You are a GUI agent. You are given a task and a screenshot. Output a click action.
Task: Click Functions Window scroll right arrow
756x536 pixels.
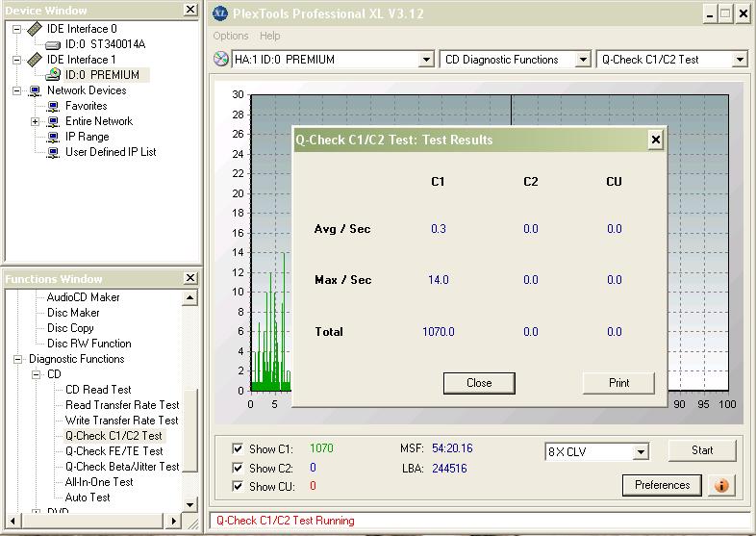pos(173,521)
